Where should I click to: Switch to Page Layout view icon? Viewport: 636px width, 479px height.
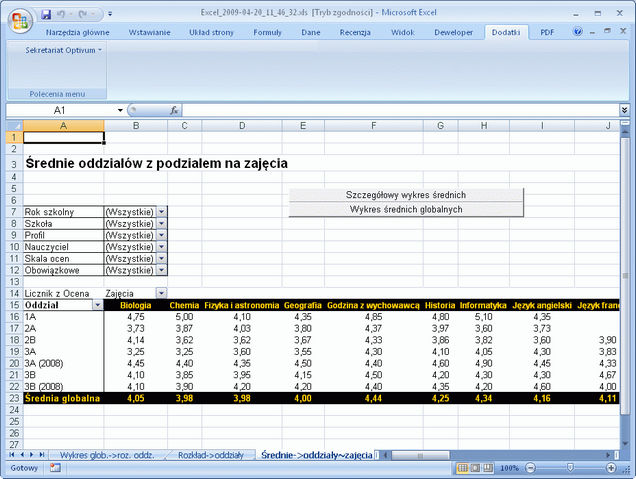coord(475,468)
